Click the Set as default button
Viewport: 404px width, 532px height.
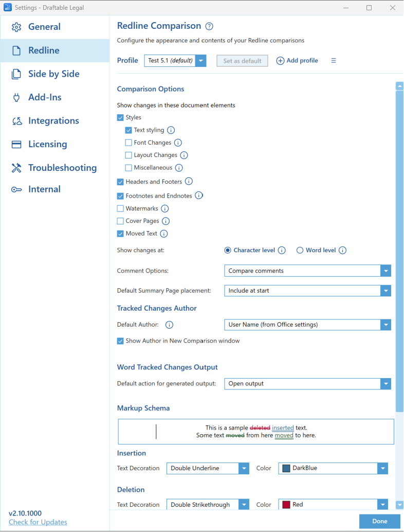coord(242,61)
